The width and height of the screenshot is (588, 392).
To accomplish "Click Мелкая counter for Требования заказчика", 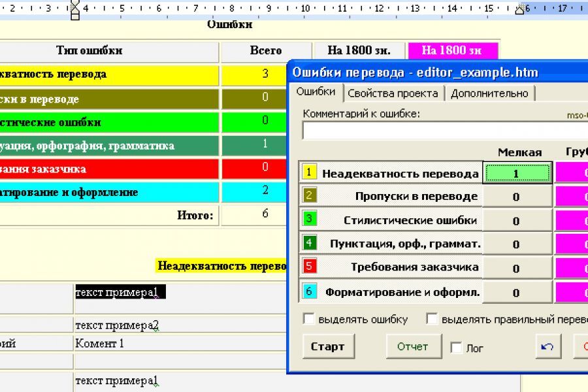I will coord(517,268).
